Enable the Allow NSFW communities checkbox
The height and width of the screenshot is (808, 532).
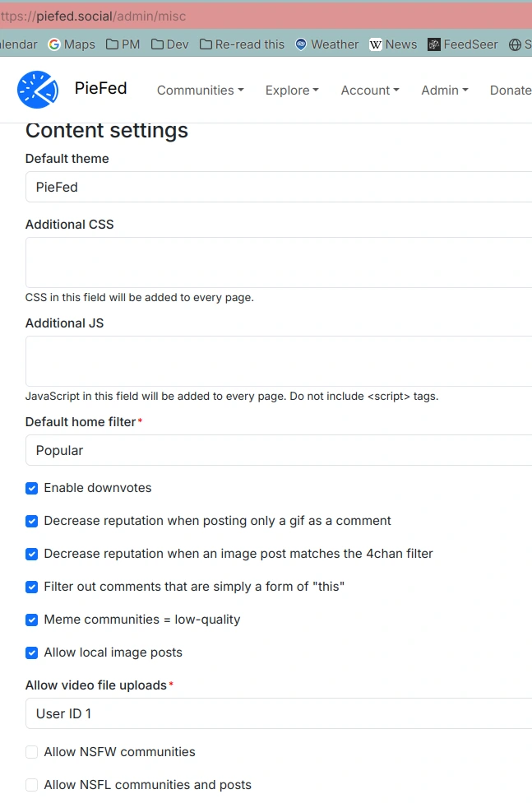click(x=31, y=751)
